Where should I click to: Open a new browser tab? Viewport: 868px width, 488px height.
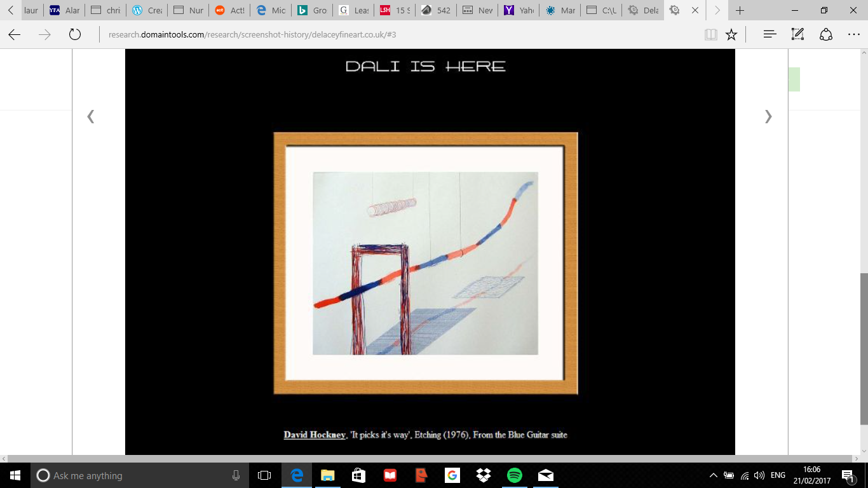tap(740, 10)
